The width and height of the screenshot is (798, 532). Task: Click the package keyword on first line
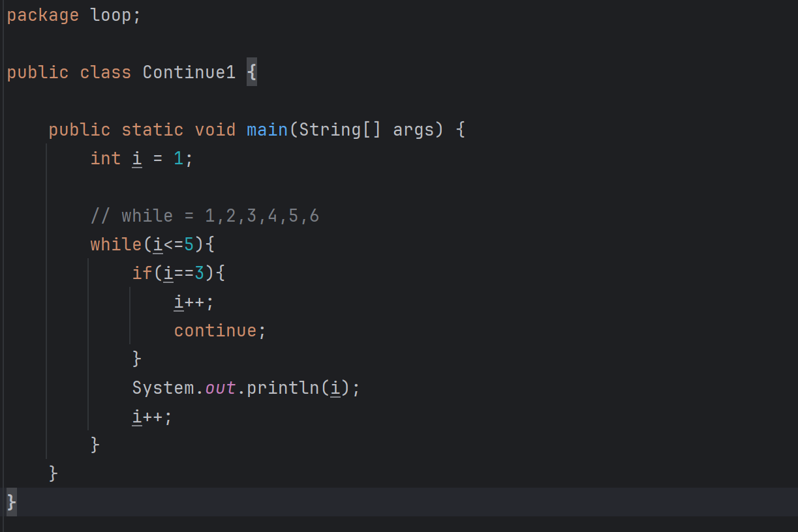(43, 16)
